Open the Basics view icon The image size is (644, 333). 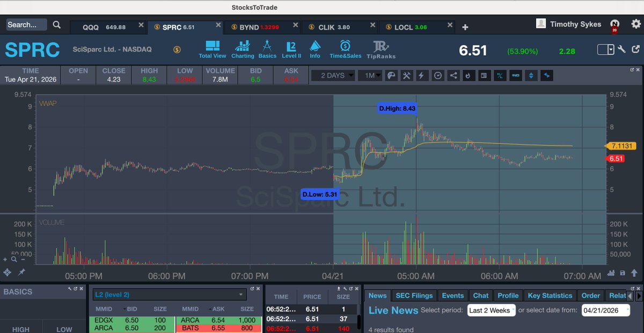pos(267,49)
